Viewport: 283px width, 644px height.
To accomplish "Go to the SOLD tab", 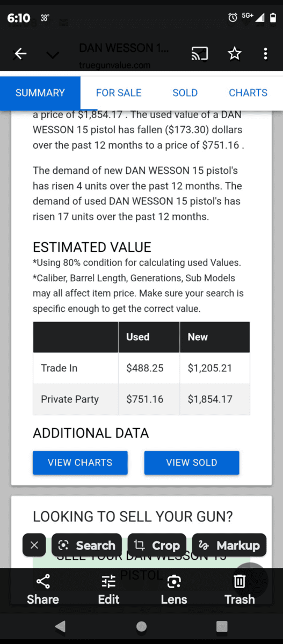I will point(185,93).
